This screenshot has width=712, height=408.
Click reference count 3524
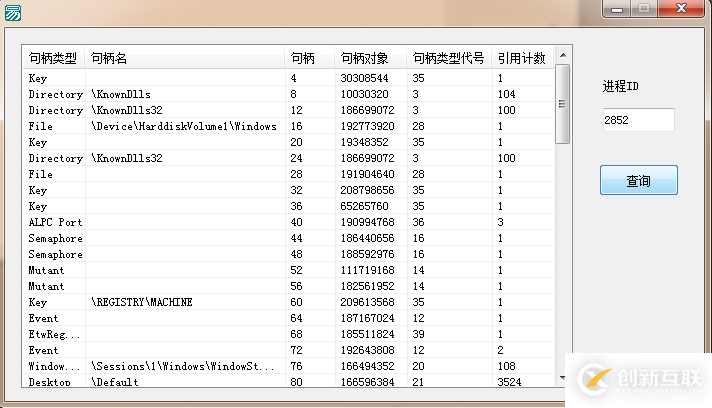pos(509,382)
